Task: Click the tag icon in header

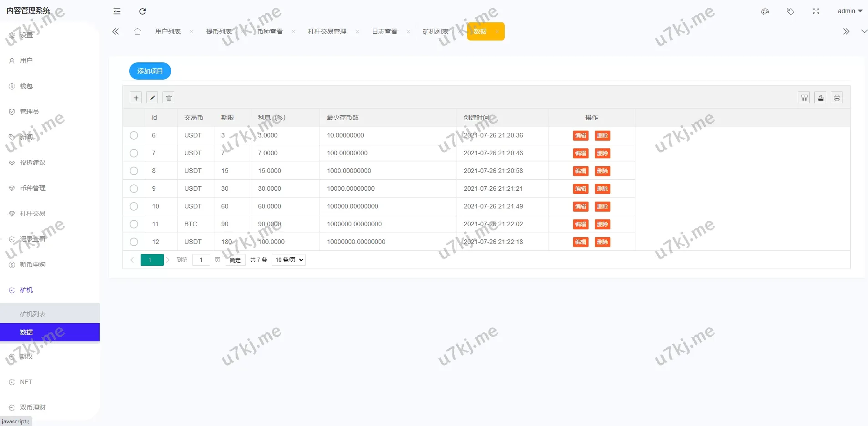Action: (791, 11)
